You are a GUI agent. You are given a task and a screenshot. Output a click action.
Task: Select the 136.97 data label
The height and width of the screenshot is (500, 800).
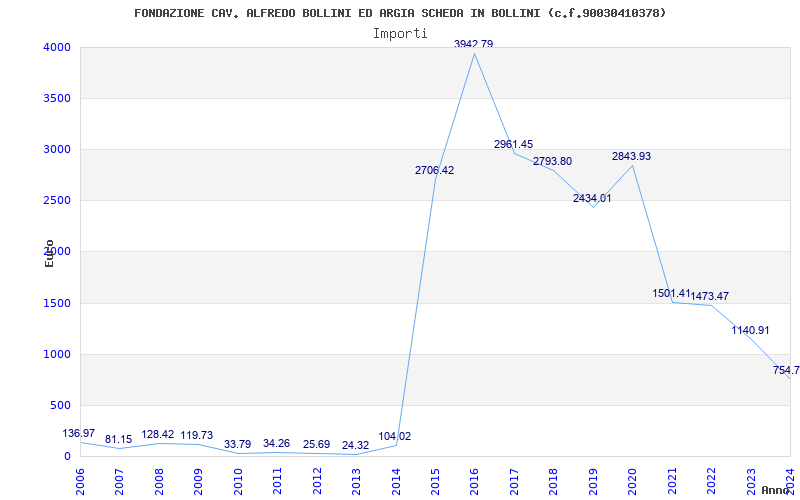pyautogui.click(x=79, y=433)
